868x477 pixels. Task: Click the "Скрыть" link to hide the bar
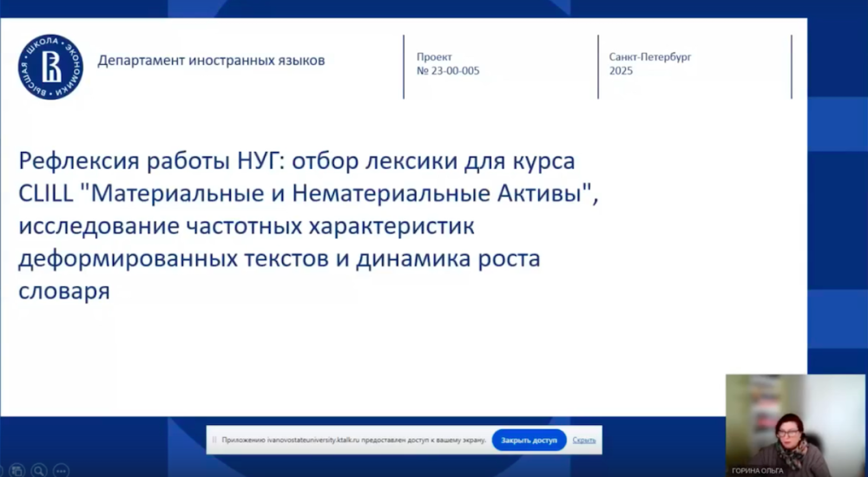pyautogui.click(x=584, y=440)
